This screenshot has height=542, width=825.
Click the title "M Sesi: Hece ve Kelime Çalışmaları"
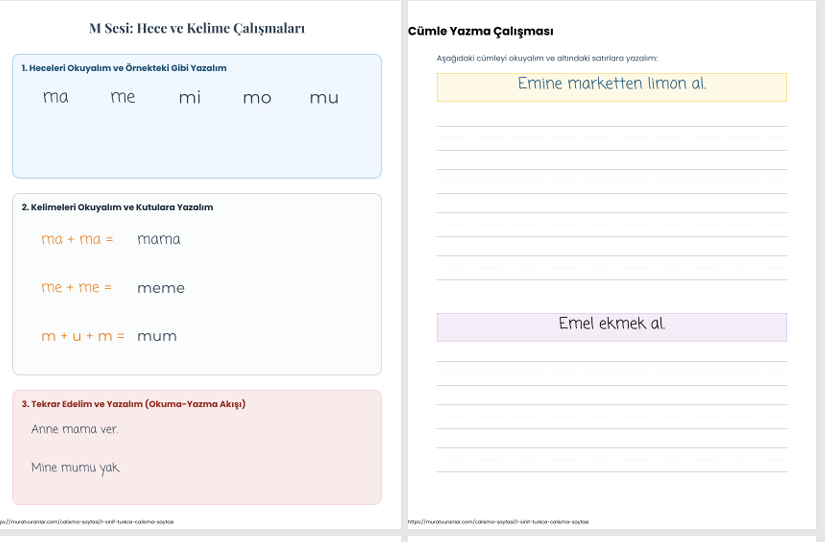(197, 28)
